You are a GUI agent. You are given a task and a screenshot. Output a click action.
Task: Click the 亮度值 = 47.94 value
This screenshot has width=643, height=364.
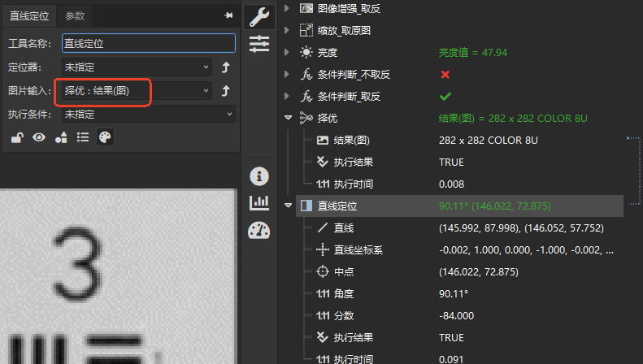[x=473, y=53]
